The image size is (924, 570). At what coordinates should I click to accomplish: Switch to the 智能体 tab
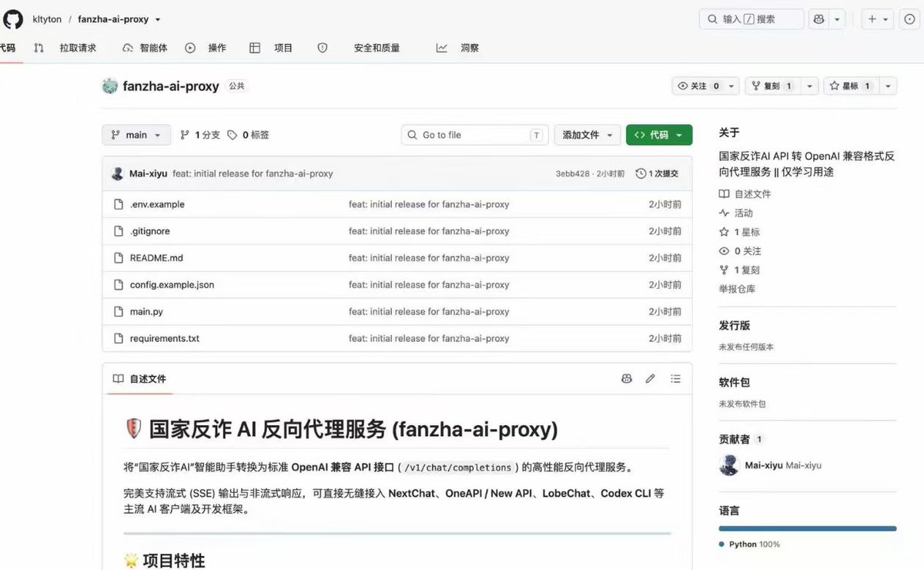pyautogui.click(x=145, y=48)
